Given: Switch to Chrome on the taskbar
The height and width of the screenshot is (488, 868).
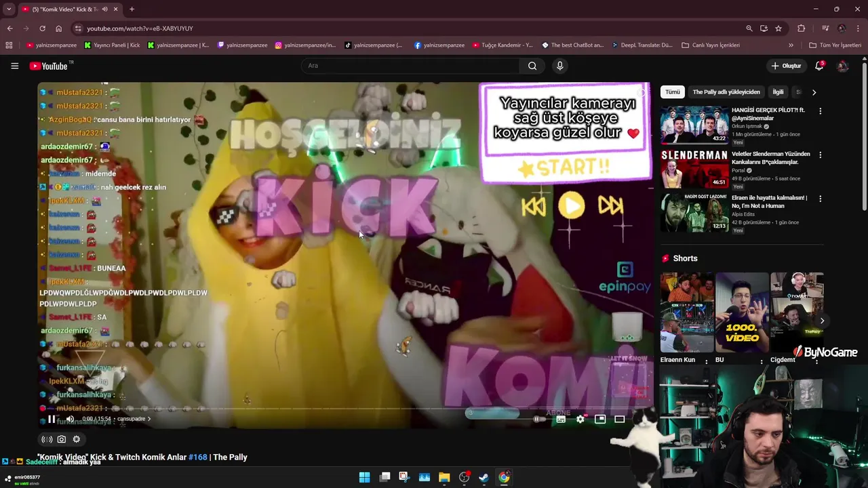Looking at the screenshot, I should point(504,477).
